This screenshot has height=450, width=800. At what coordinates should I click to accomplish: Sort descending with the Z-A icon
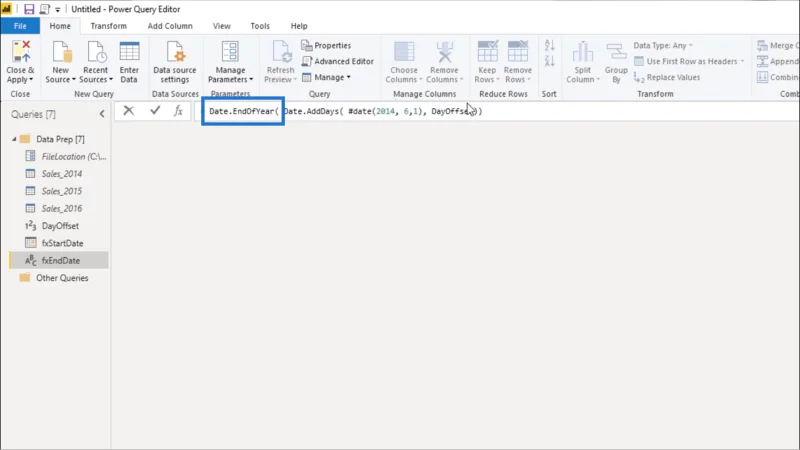coord(549,61)
